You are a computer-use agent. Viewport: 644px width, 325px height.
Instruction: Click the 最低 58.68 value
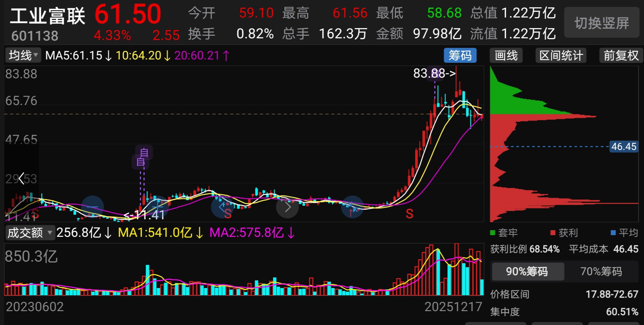444,13
